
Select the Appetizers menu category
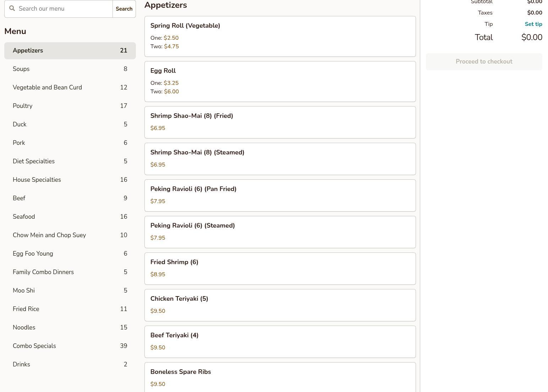click(x=70, y=51)
